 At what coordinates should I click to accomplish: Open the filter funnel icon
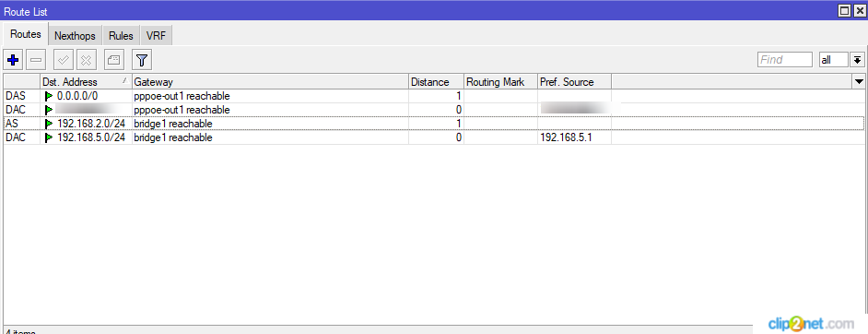coord(142,59)
